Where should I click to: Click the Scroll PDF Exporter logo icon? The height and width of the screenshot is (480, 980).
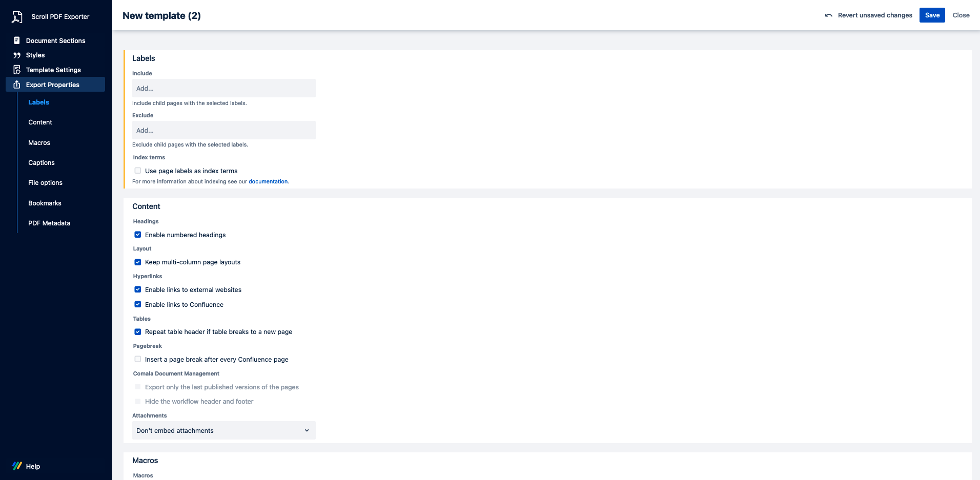click(x=17, y=17)
